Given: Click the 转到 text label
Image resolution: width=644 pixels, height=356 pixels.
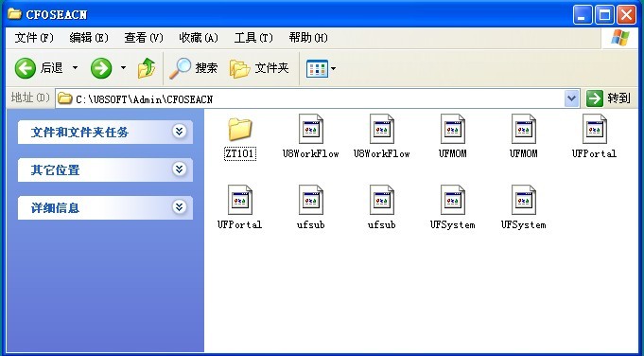Looking at the screenshot, I should tap(618, 98).
